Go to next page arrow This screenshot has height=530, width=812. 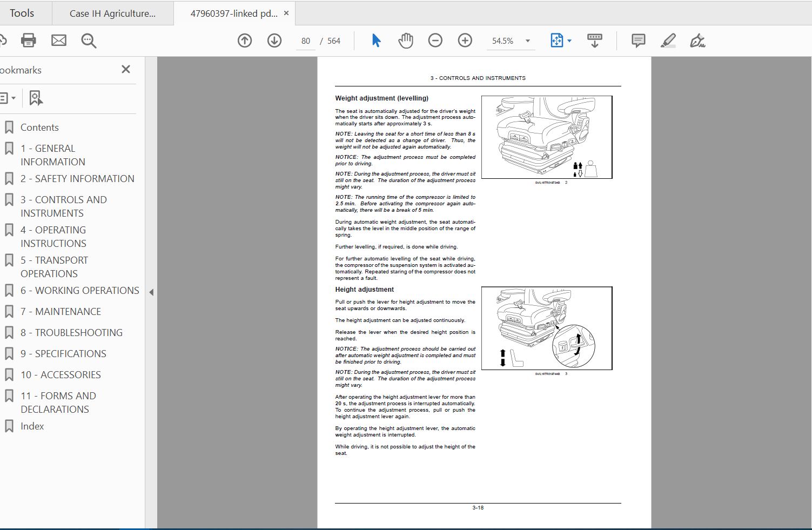coord(274,41)
